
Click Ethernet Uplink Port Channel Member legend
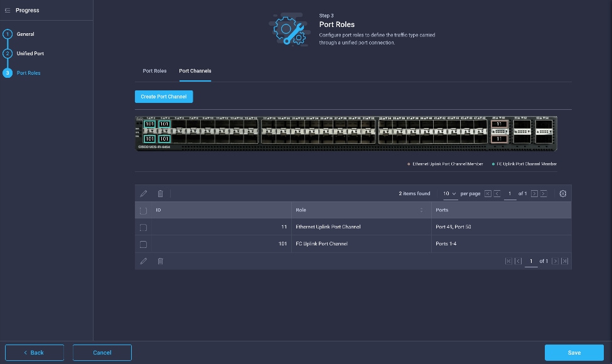[x=445, y=164]
